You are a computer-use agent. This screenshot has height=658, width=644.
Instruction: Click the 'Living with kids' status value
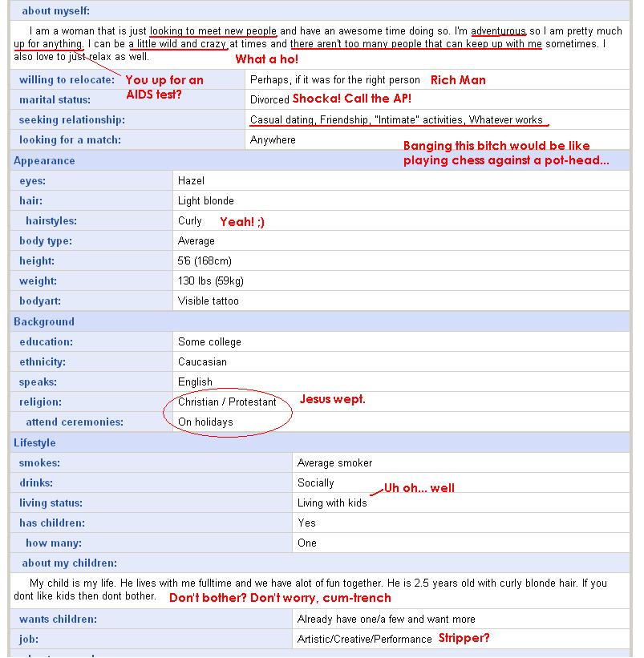pyautogui.click(x=332, y=503)
